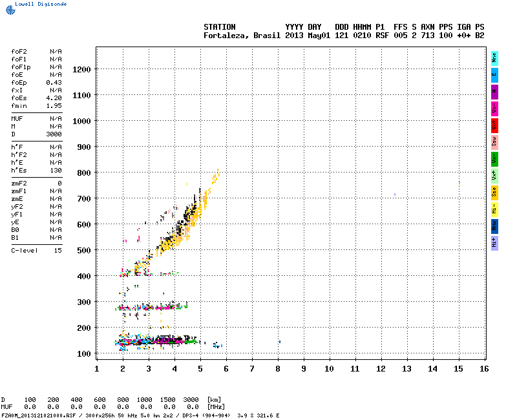Click the D value 3000 in parameter list
Screen dimensions: 517x420
coord(54,134)
